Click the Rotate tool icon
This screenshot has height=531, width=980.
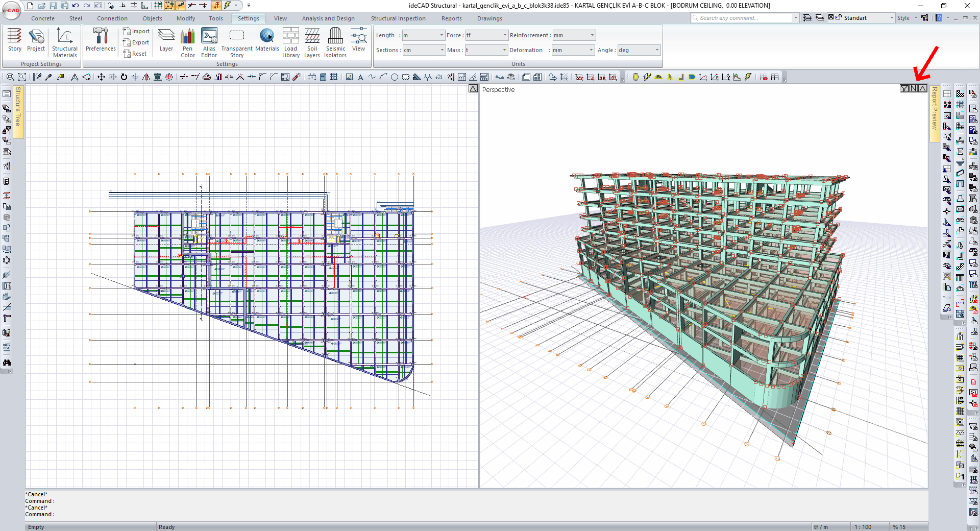coord(124,77)
